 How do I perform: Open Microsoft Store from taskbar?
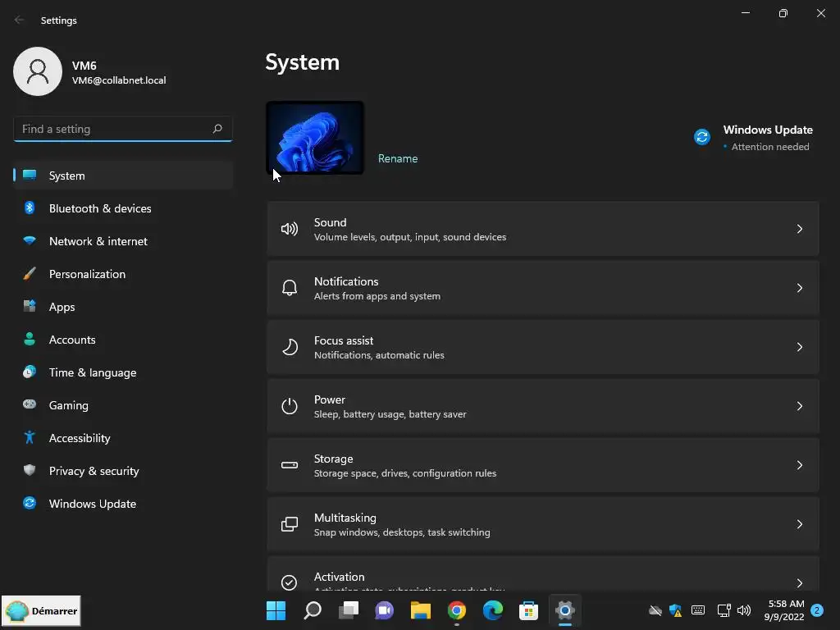coord(529,610)
